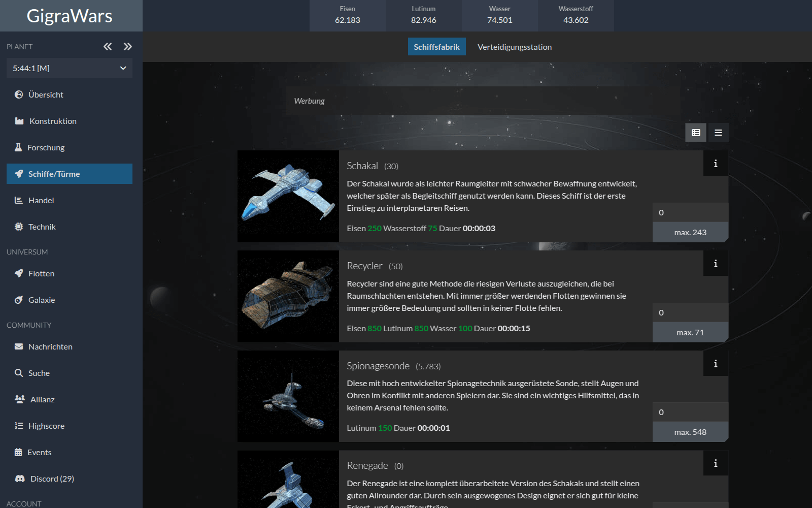
Task: Click the Spionagesonde title
Action: [x=378, y=366]
